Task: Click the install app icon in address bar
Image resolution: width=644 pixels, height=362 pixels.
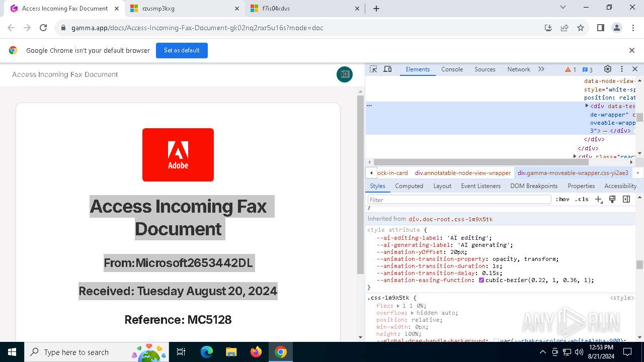Action: coord(548,28)
